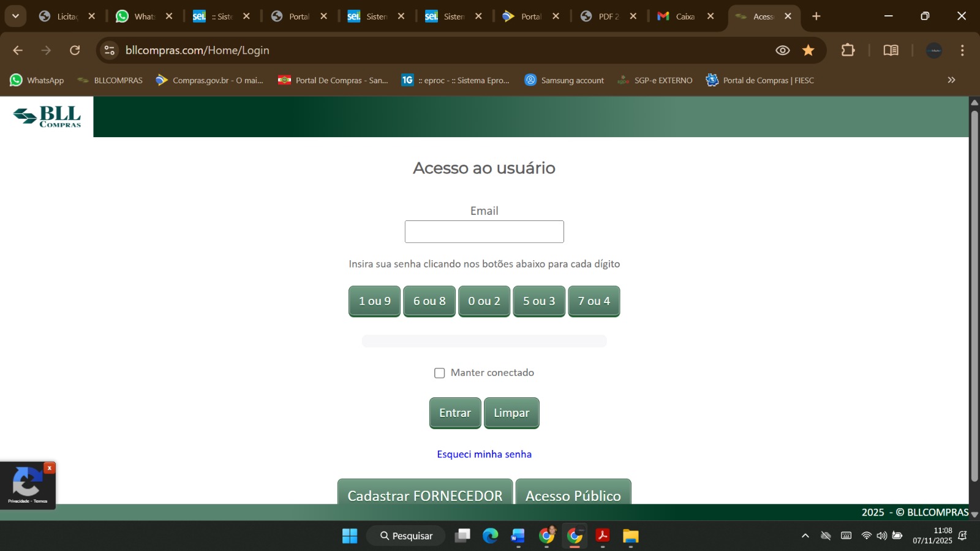The image size is (980, 551).
Task: Enable the Manter conectado checkbox
Action: (439, 373)
